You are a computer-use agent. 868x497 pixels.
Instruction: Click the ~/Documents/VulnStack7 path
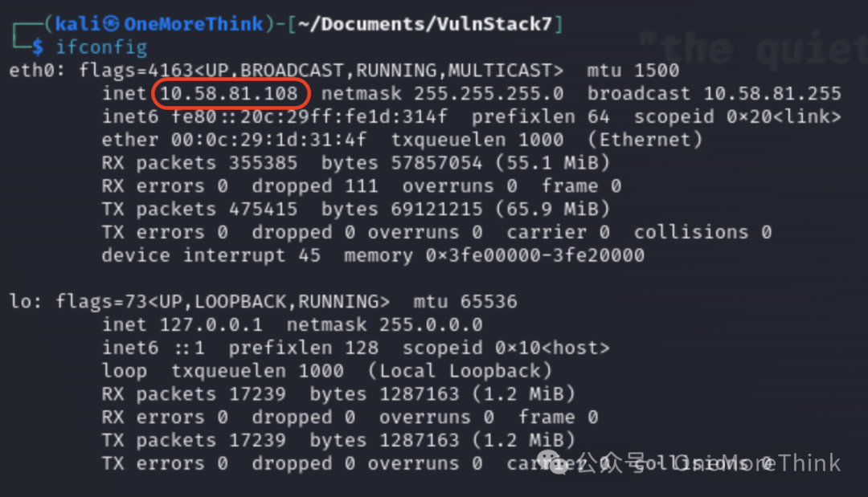[x=425, y=24]
